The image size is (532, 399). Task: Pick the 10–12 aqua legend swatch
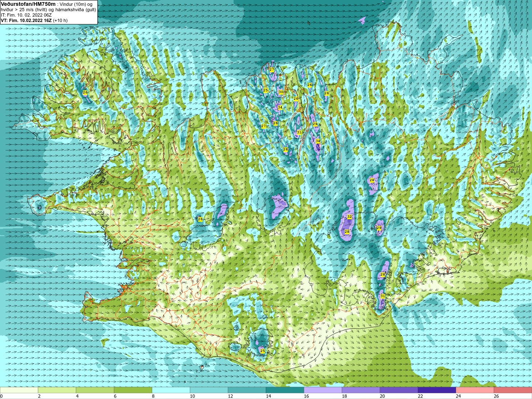[x=209, y=390]
